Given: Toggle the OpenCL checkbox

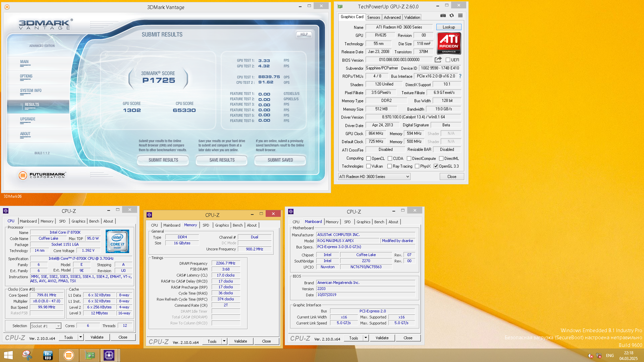Looking at the screenshot, I should pos(368,159).
